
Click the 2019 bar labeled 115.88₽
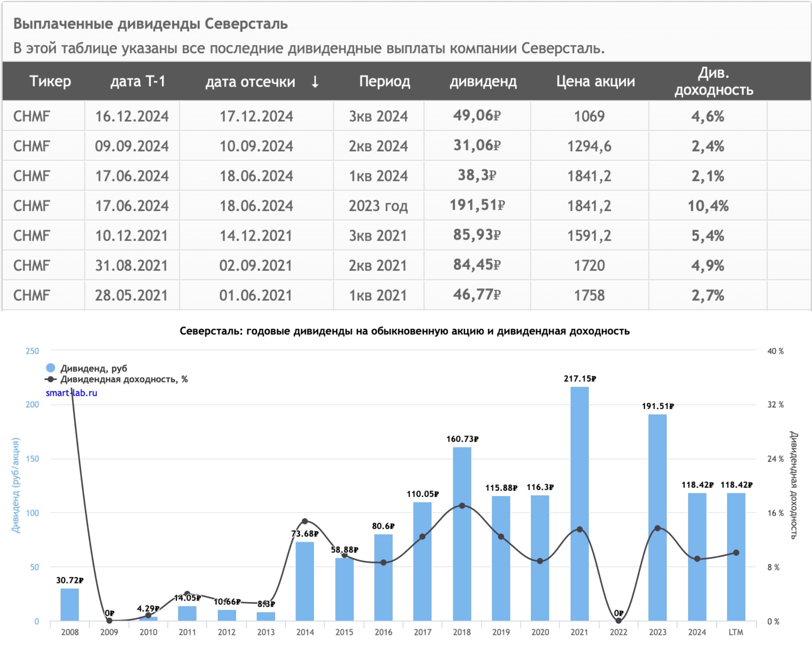click(501, 558)
